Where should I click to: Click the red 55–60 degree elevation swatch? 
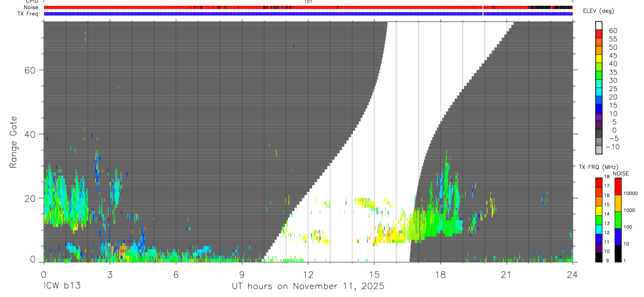(x=599, y=34)
